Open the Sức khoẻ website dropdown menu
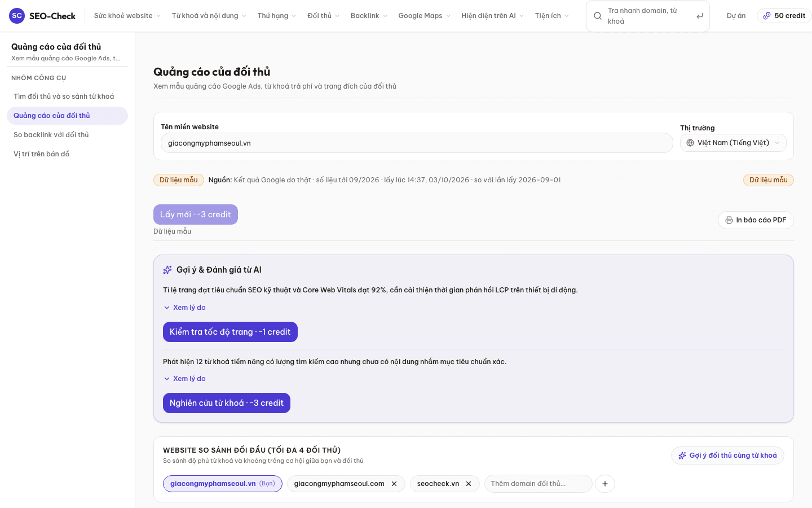Screen dimensions: 812x508 127,16
